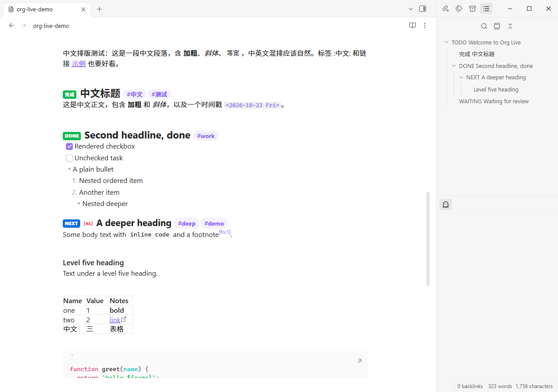
Task: Collapse DONE Second headline outline chevron
Action: pyautogui.click(x=454, y=66)
